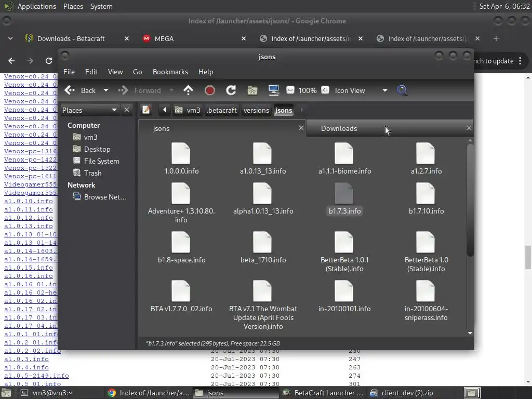
Task: Close the jsons folder tab
Action: tap(301, 128)
